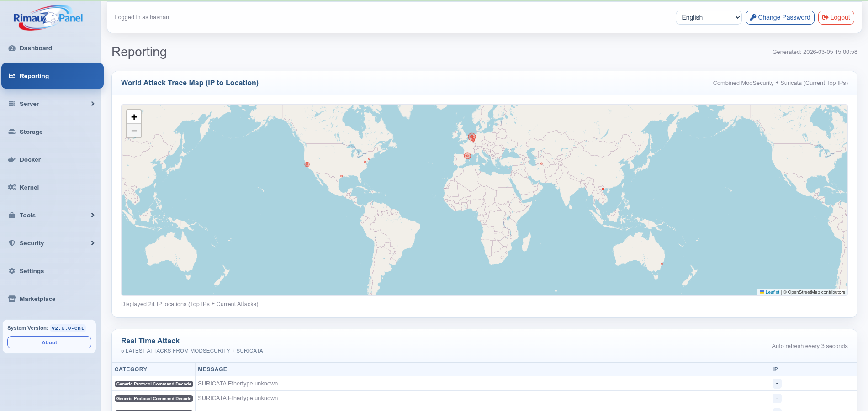Image resolution: width=868 pixels, height=411 pixels.
Task: Click the Marketplace store icon
Action: (x=12, y=299)
